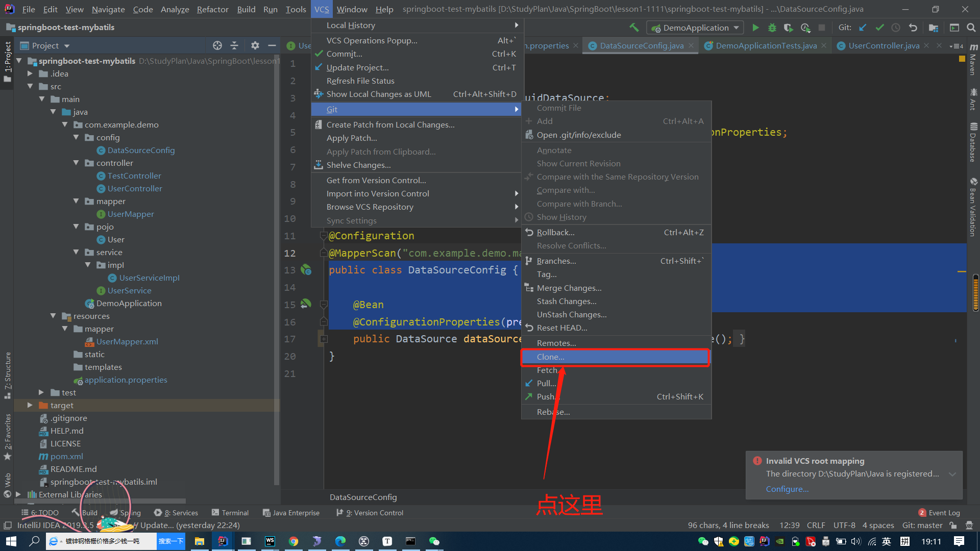Open Search Everywhere magnifier icon
Image resolution: width=980 pixels, height=551 pixels.
tap(971, 28)
